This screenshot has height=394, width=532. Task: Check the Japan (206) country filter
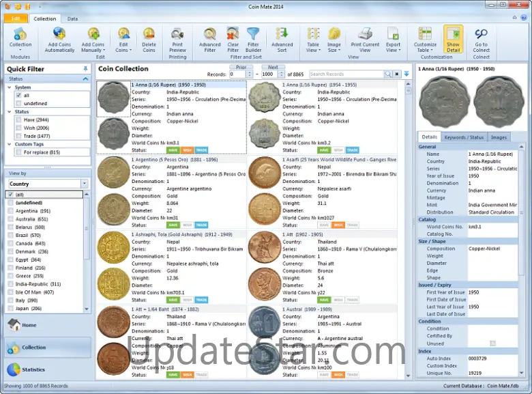pyautogui.click(x=10, y=309)
